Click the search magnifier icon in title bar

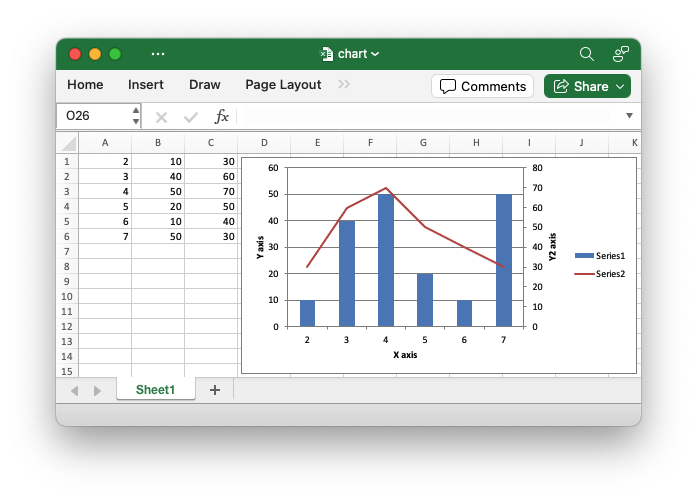(587, 54)
